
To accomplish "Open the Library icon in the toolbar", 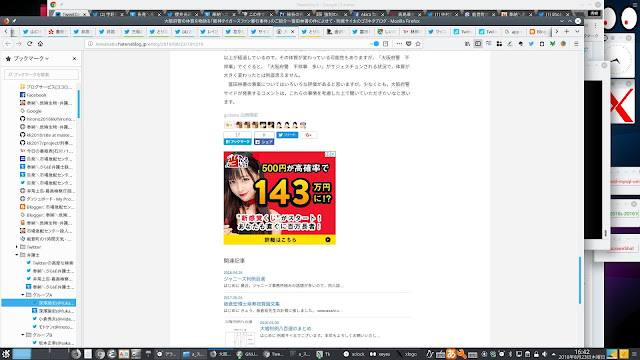I will tap(467, 44).
